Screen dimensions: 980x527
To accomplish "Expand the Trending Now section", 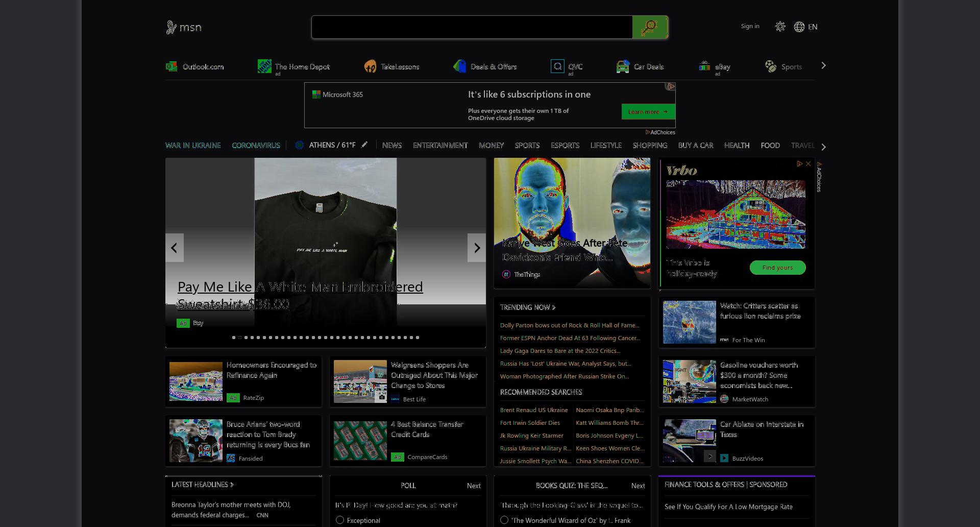I will click(528, 307).
